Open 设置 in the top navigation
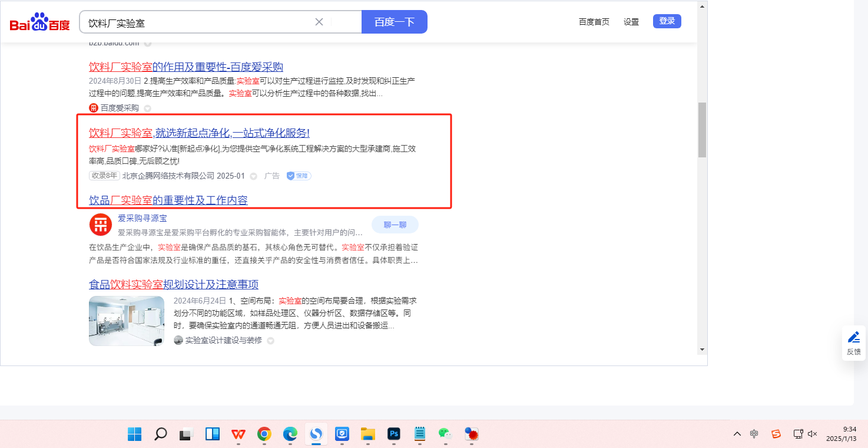 (631, 22)
